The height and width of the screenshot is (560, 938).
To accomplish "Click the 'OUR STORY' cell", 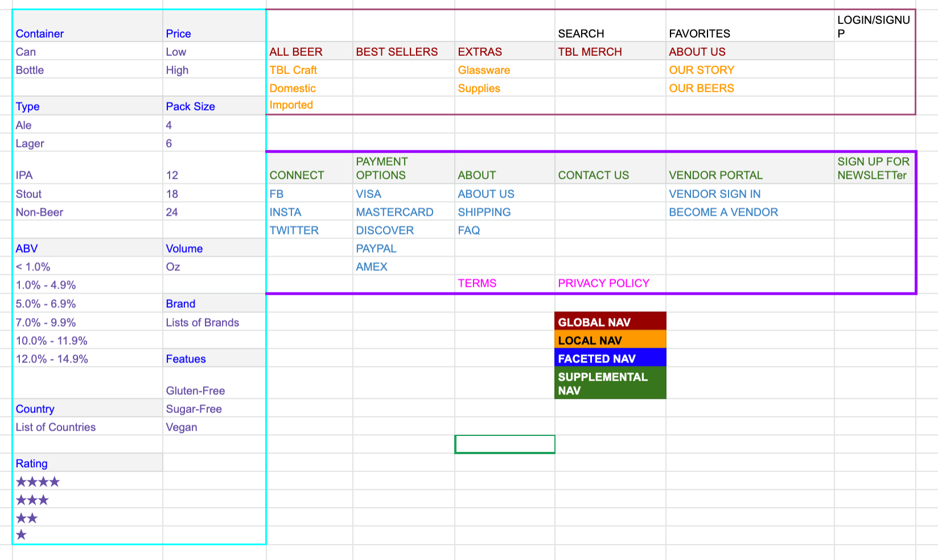I will point(750,69).
